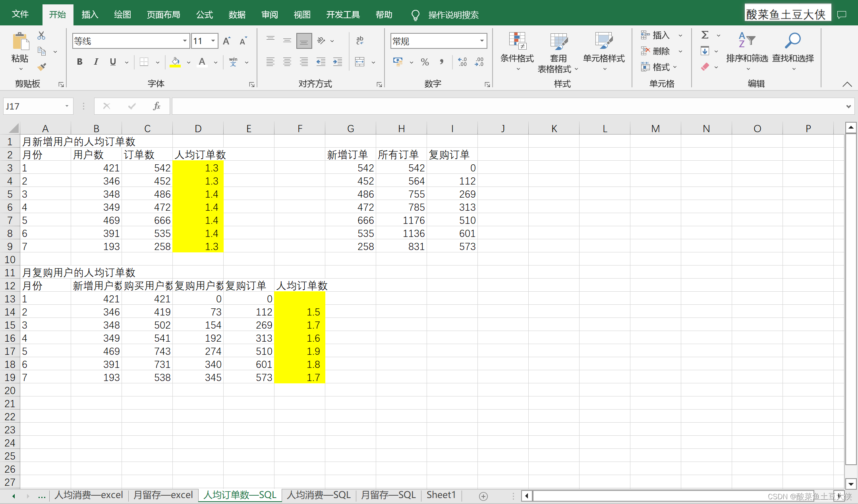Screen dimensions: 858x504
Task: Click increase font size icon
Action: [226, 41]
